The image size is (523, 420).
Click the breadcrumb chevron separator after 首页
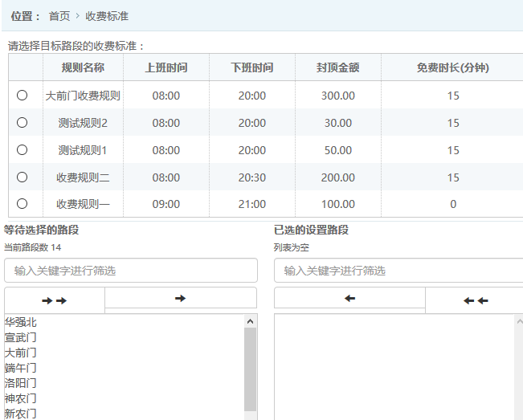click(x=77, y=16)
